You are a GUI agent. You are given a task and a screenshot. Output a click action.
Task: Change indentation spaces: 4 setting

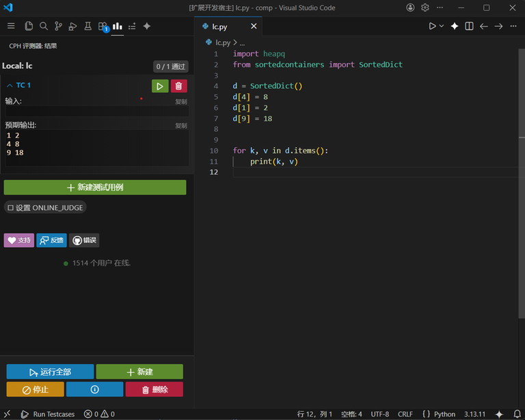(351, 414)
